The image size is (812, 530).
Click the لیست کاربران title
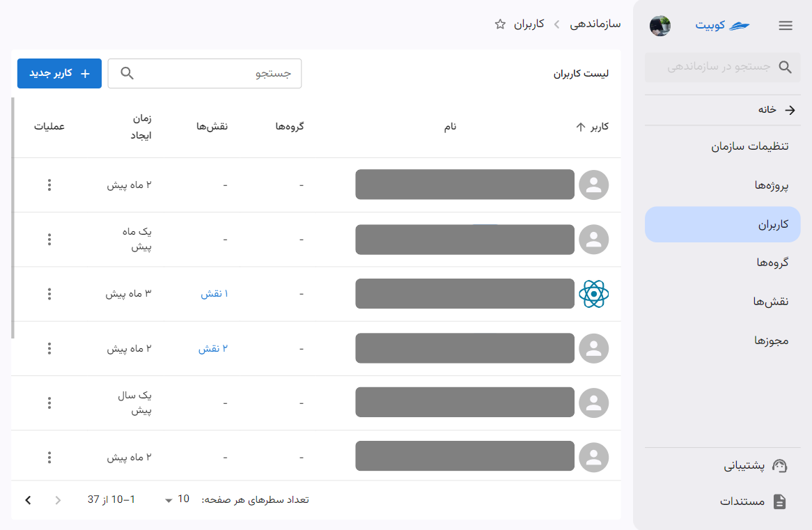(581, 74)
